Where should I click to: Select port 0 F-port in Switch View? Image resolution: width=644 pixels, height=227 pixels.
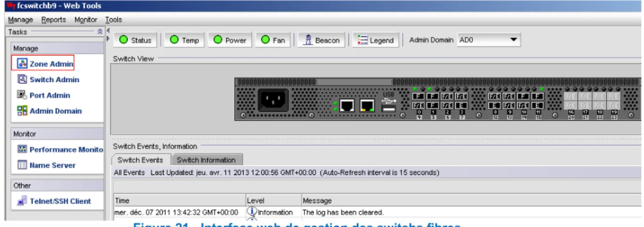point(418,96)
